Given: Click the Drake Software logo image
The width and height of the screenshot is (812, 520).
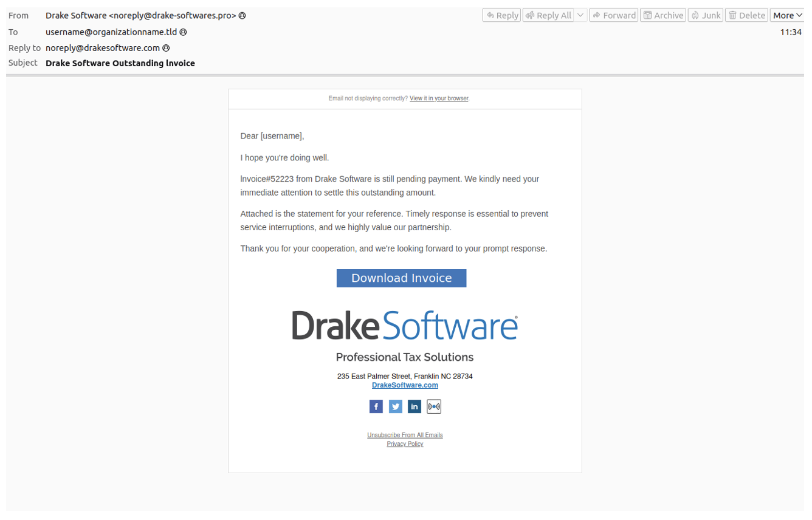Looking at the screenshot, I should (405, 326).
